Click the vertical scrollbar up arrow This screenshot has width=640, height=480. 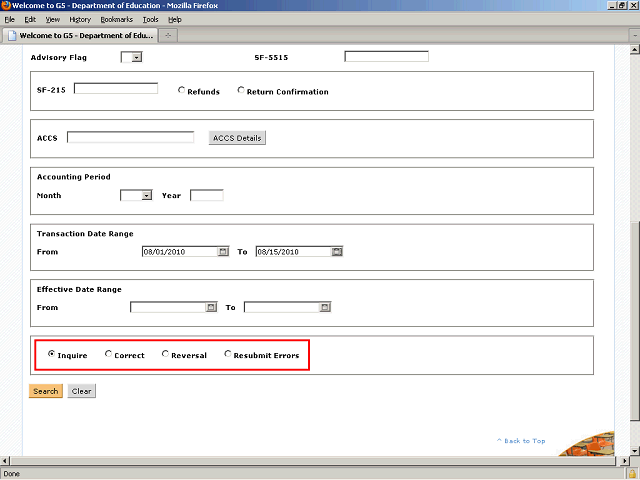635,49
